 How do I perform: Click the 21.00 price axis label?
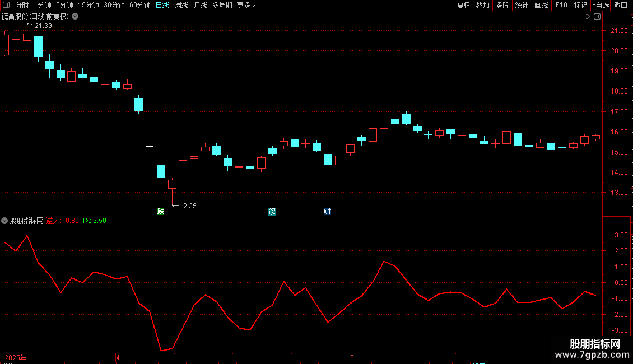point(619,31)
